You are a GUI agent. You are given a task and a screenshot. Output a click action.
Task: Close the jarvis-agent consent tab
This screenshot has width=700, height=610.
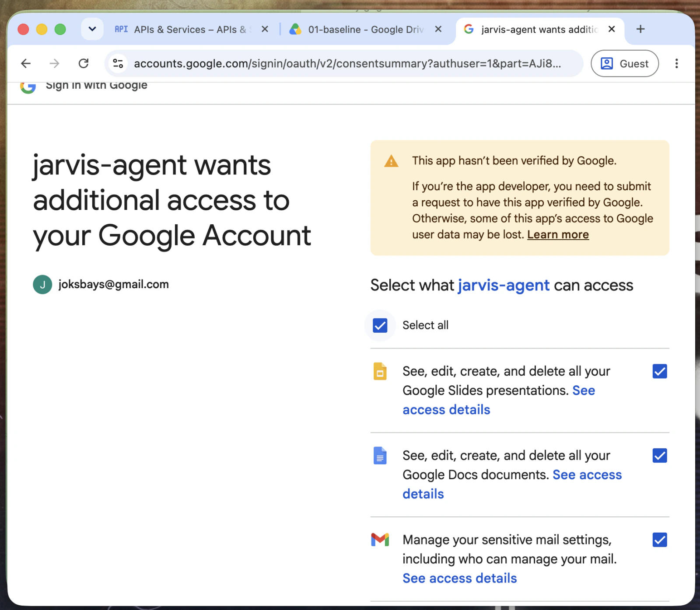[612, 29]
